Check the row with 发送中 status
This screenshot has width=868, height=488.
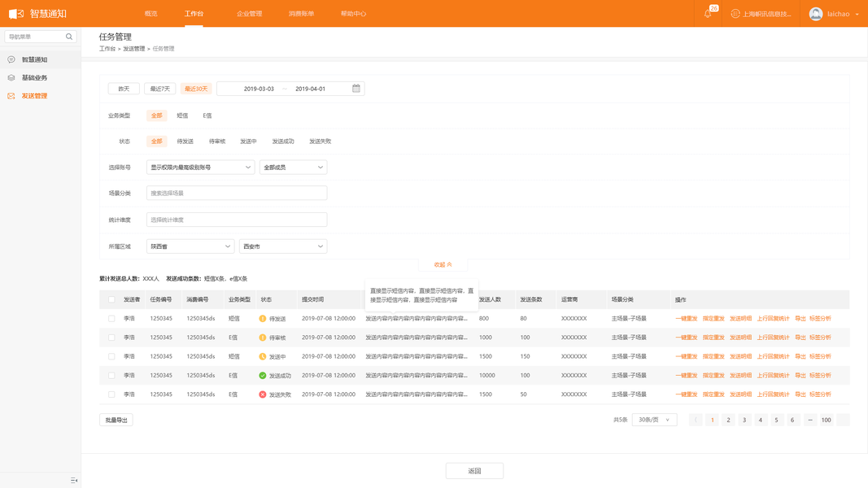[111, 356]
